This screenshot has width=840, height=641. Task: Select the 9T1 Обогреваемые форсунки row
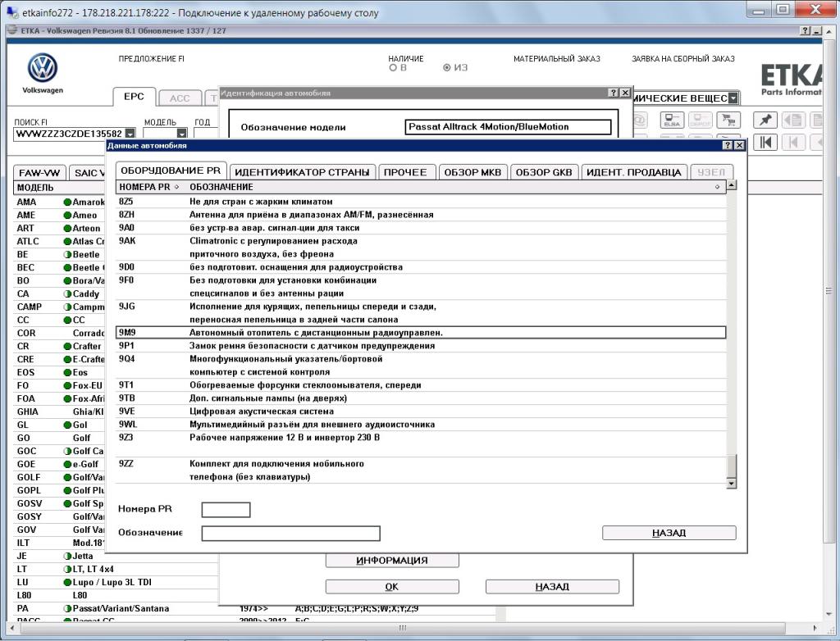tap(421, 385)
